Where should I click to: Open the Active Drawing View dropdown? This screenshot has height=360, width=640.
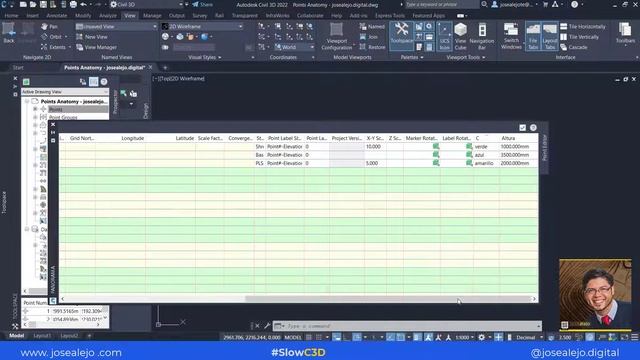[x=65, y=92]
